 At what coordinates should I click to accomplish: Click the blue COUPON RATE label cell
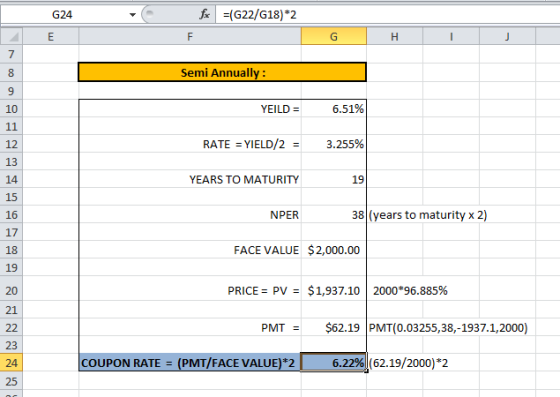(190, 363)
